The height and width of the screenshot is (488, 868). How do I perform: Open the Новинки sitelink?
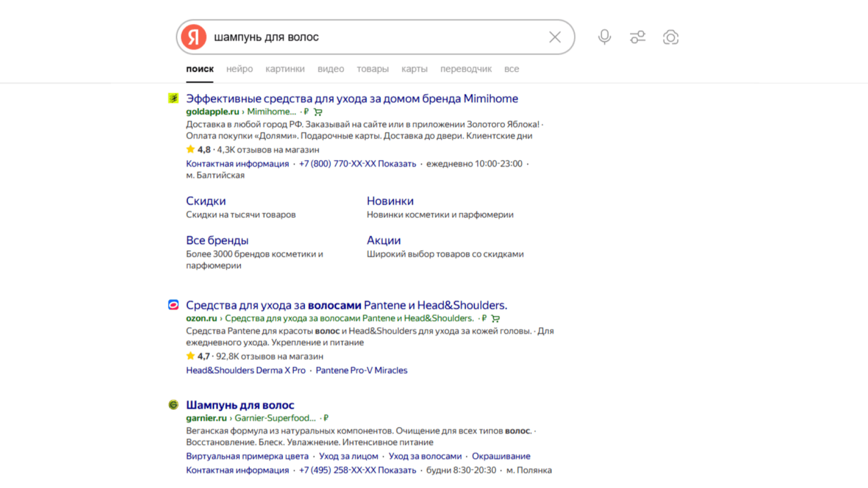(x=390, y=201)
